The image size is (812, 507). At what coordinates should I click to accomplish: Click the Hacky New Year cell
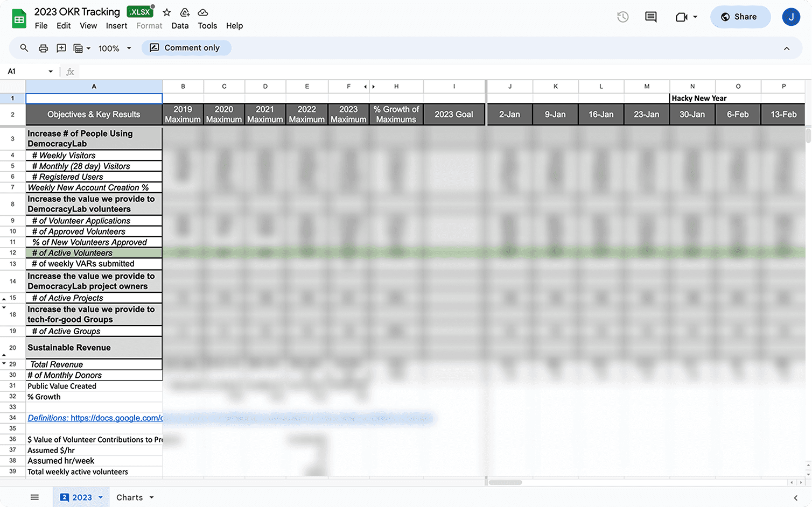point(699,98)
